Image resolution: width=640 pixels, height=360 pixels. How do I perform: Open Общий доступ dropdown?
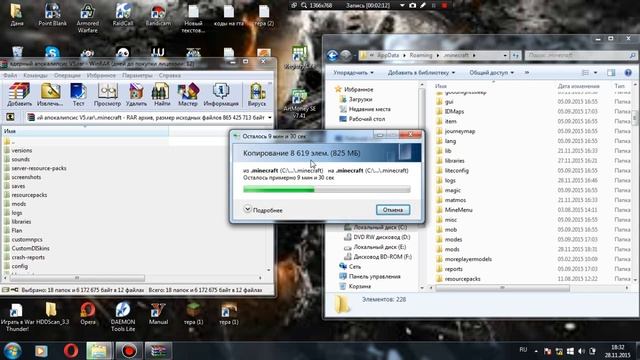[x=491, y=73]
